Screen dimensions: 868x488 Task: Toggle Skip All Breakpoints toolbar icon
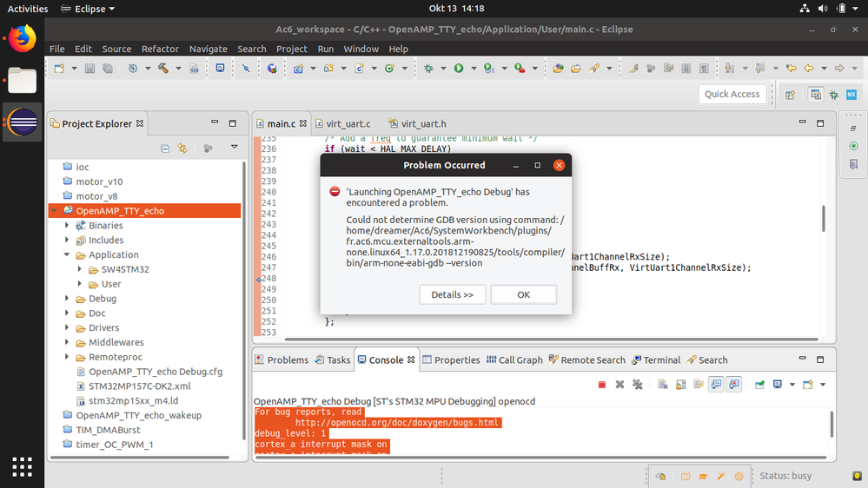(246, 68)
